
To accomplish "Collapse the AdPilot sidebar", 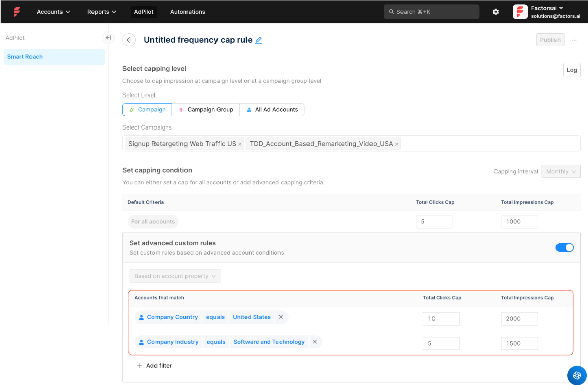I will pyautogui.click(x=108, y=38).
